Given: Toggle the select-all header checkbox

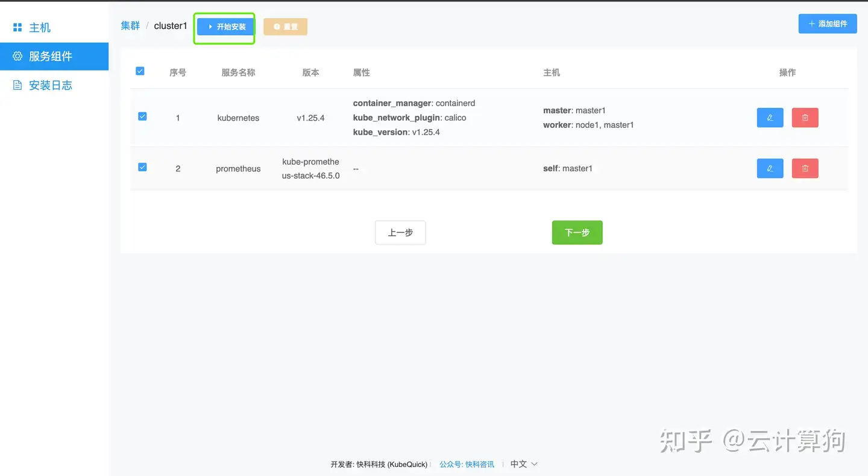Looking at the screenshot, I should tap(140, 71).
